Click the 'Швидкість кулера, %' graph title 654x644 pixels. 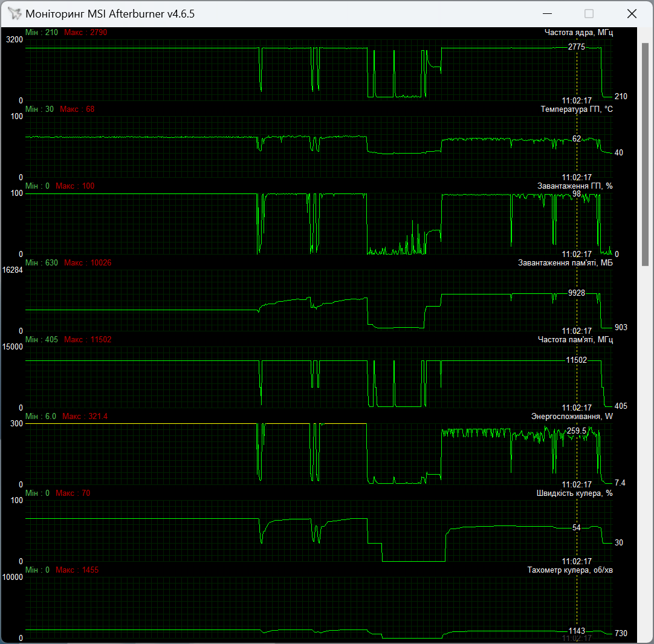pos(574,493)
